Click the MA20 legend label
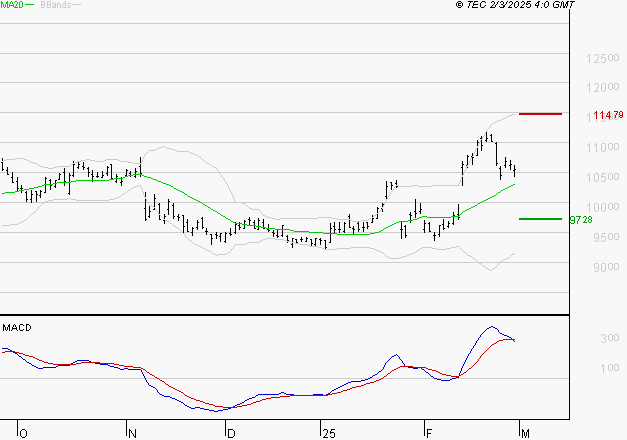Image resolution: width=627 pixels, height=440 pixels. pyautogui.click(x=12, y=5)
